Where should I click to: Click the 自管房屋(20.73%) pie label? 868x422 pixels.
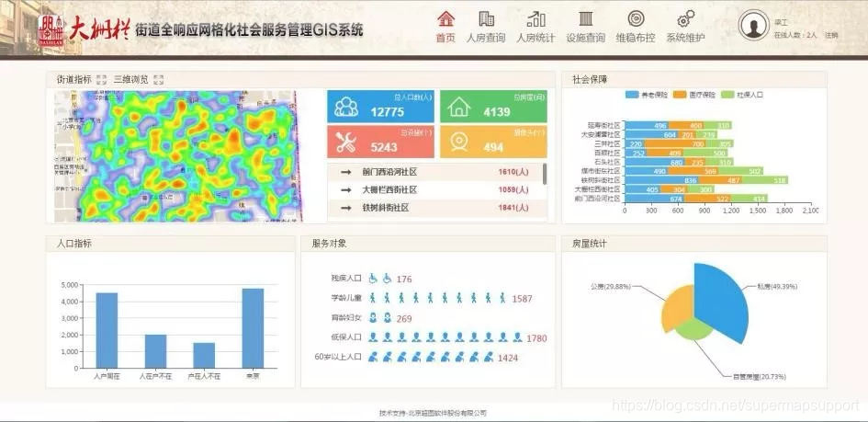coord(759,377)
